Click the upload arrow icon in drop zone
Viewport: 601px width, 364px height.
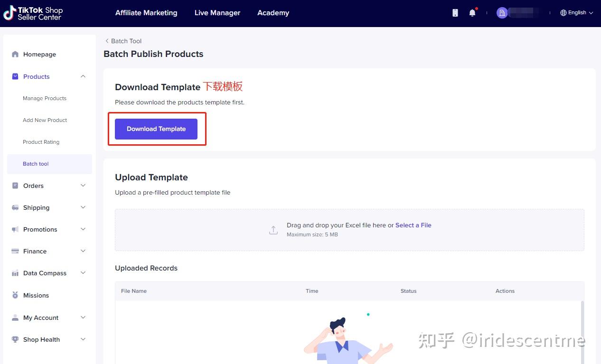pos(273,229)
